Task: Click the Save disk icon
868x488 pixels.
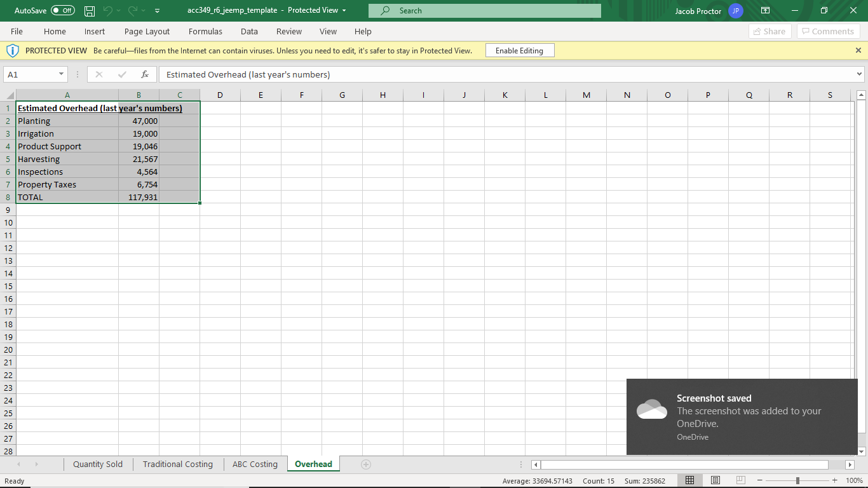Action: tap(90, 11)
